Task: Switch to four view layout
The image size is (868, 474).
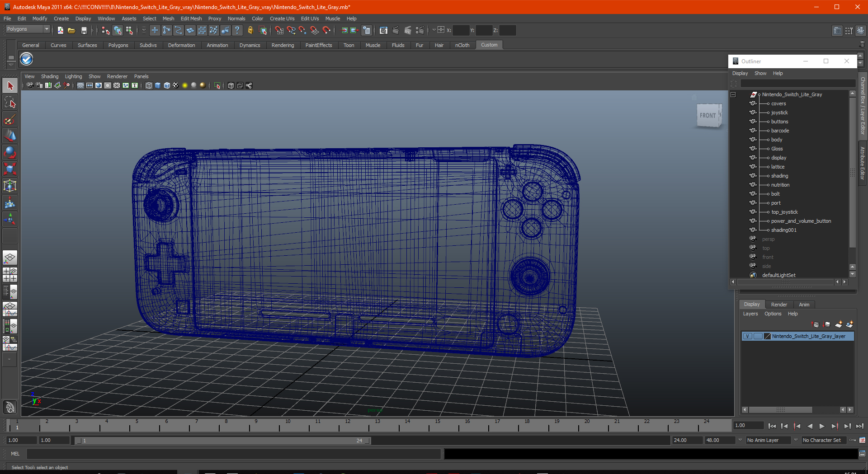Action: pos(10,275)
